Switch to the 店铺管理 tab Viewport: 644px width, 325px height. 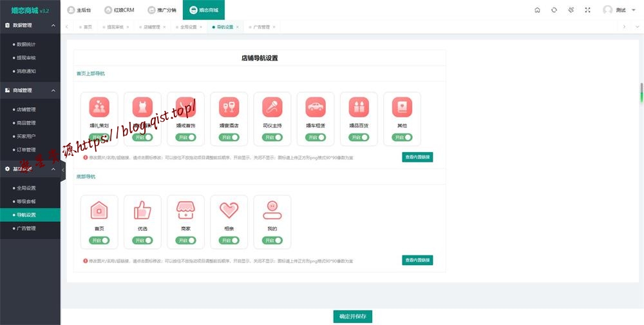[x=151, y=27]
